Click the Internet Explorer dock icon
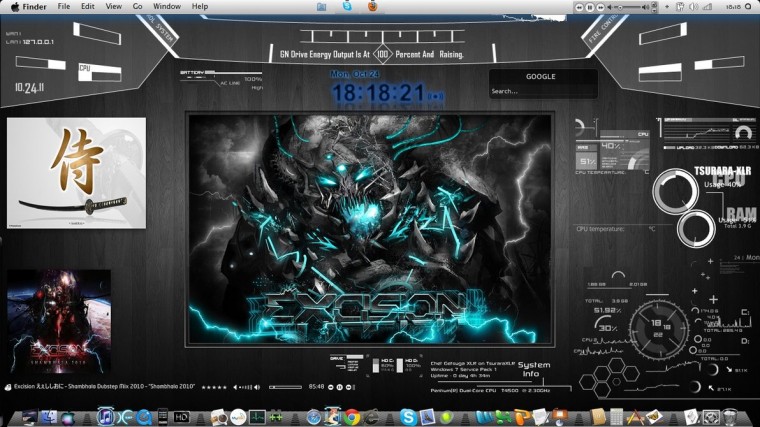 pyautogui.click(x=371, y=418)
